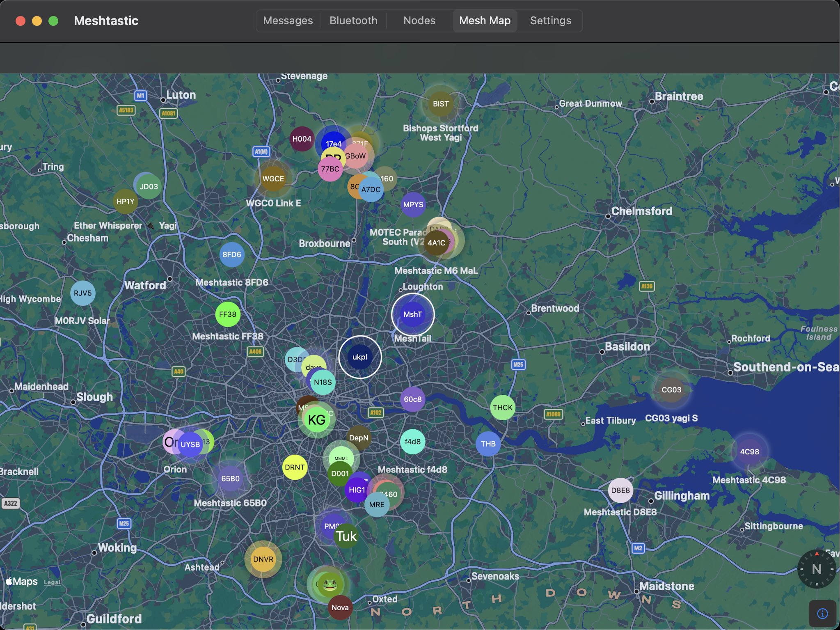Click the UYSB node marker
Image resolution: width=840 pixels, height=630 pixels.
190,444
